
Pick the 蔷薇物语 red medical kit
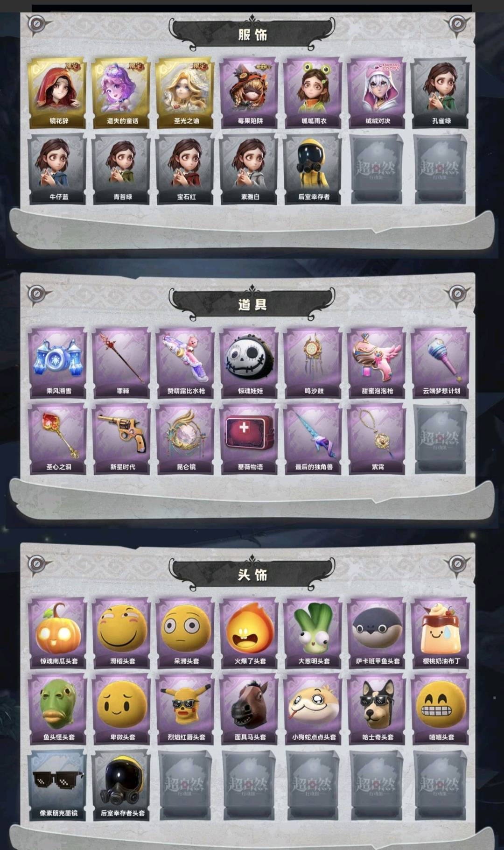point(249,439)
